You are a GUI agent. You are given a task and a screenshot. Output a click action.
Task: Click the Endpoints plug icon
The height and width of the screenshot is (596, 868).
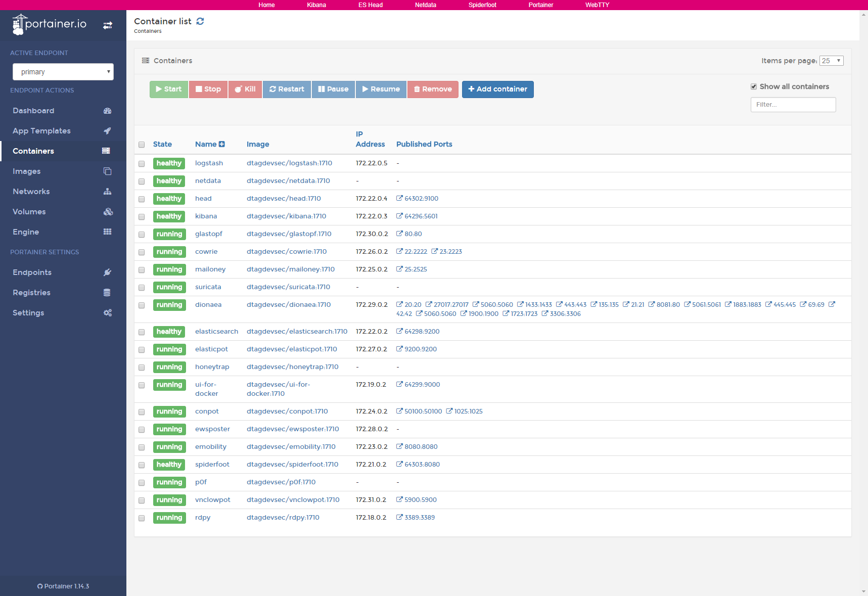click(107, 272)
